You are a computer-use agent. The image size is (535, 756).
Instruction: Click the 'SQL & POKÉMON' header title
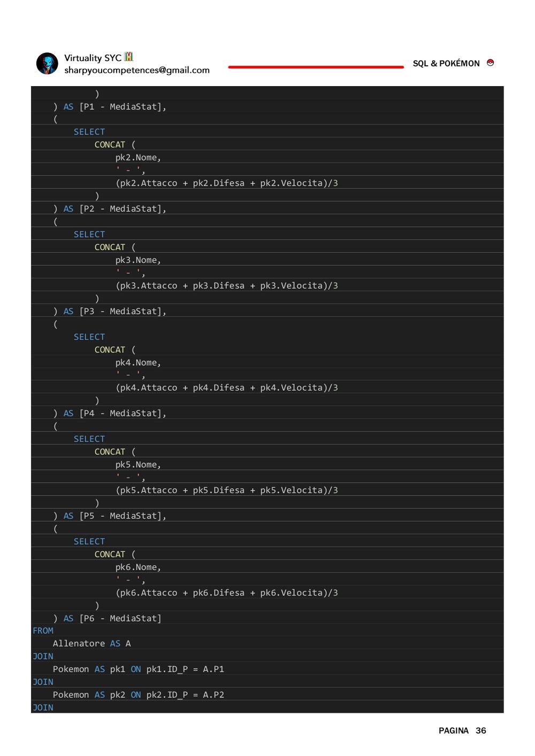[x=446, y=64]
